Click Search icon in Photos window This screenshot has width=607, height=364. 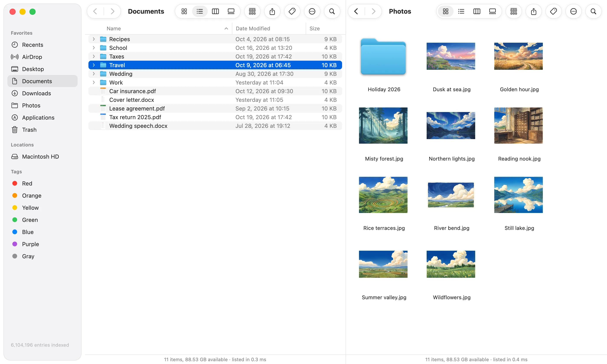(x=593, y=11)
